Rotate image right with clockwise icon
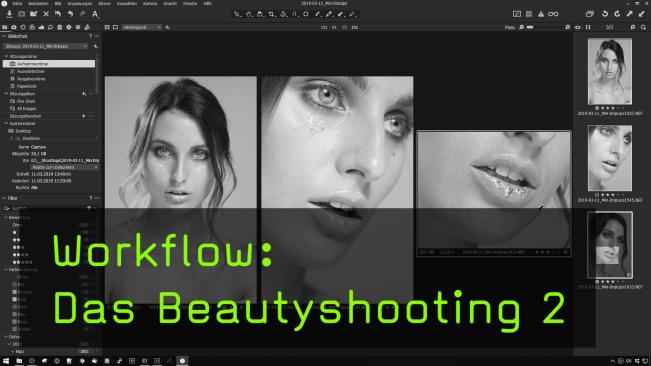 click(617, 14)
